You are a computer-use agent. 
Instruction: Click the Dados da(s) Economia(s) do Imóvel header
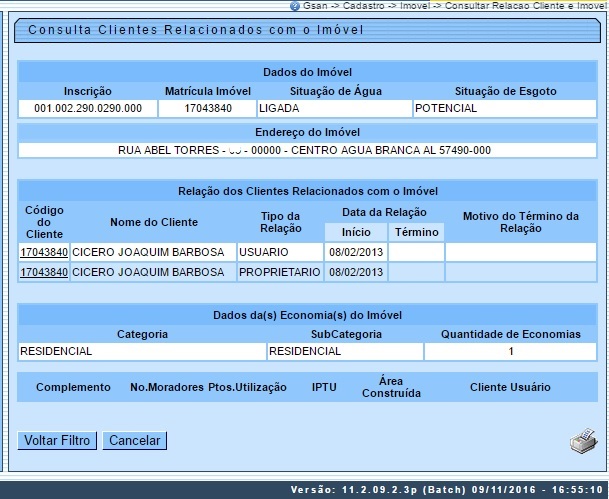point(307,315)
